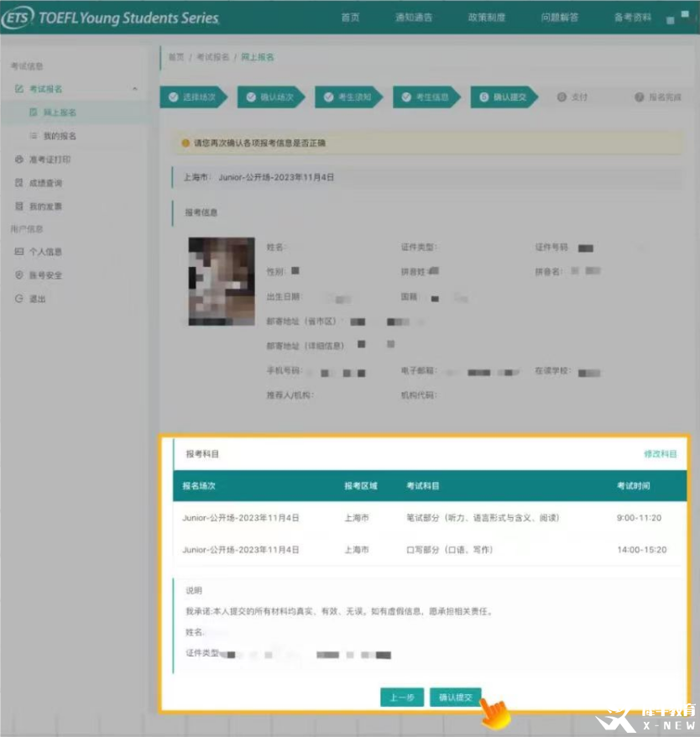The image size is (700, 737).
Task: Click the 考试报名 breadcrumb link
Action: [x=212, y=57]
